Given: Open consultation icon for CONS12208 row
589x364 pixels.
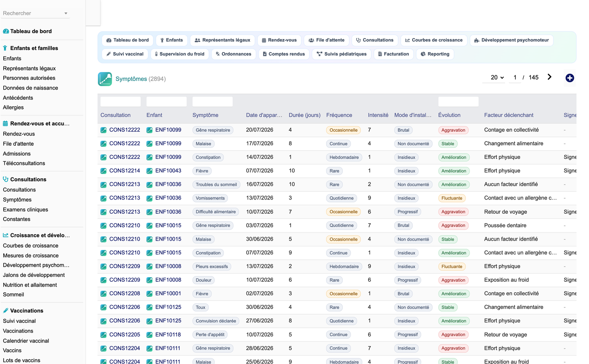Looking at the screenshot, I should pyautogui.click(x=104, y=294).
